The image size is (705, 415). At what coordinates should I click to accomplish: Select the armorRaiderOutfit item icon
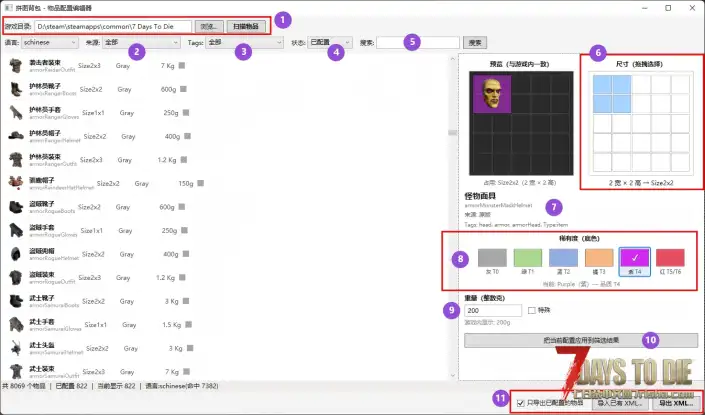[x=16, y=66]
